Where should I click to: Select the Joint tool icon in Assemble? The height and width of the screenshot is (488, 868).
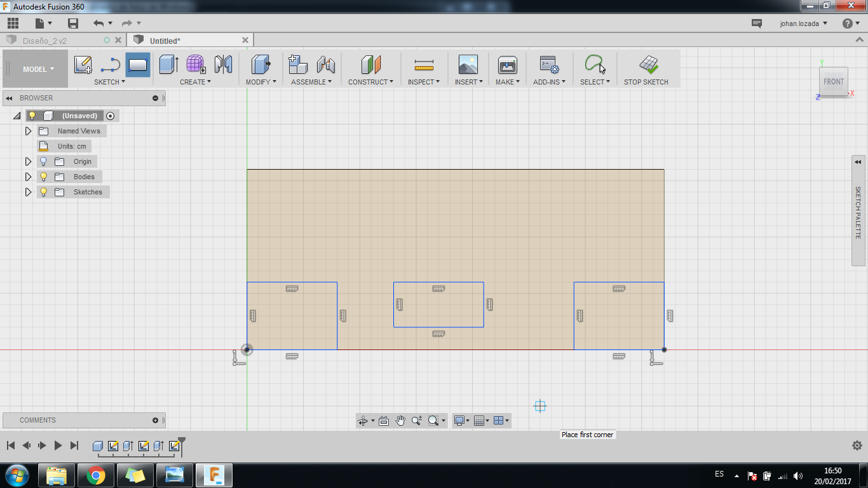click(326, 64)
